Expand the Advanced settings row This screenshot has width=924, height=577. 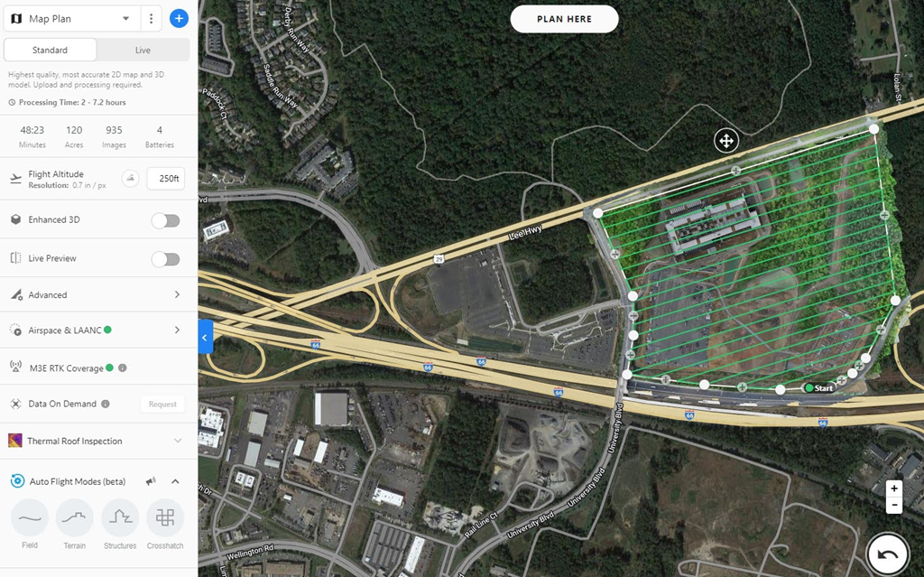99,294
